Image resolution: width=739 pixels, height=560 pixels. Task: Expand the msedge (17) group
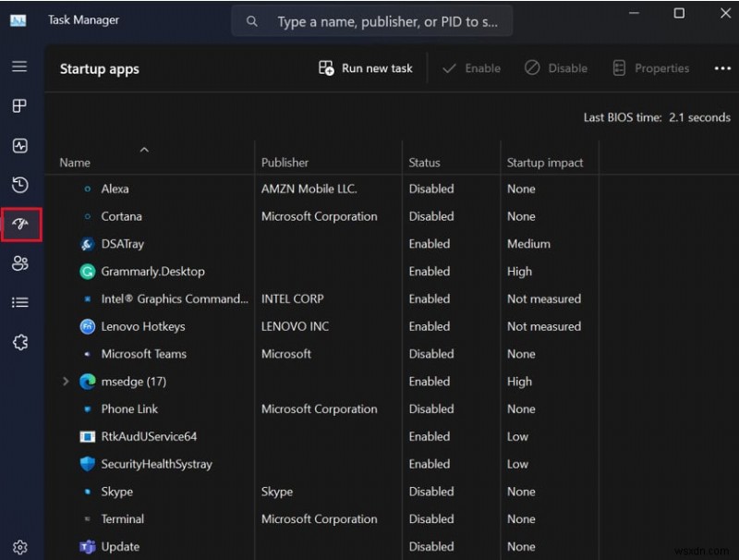66,382
